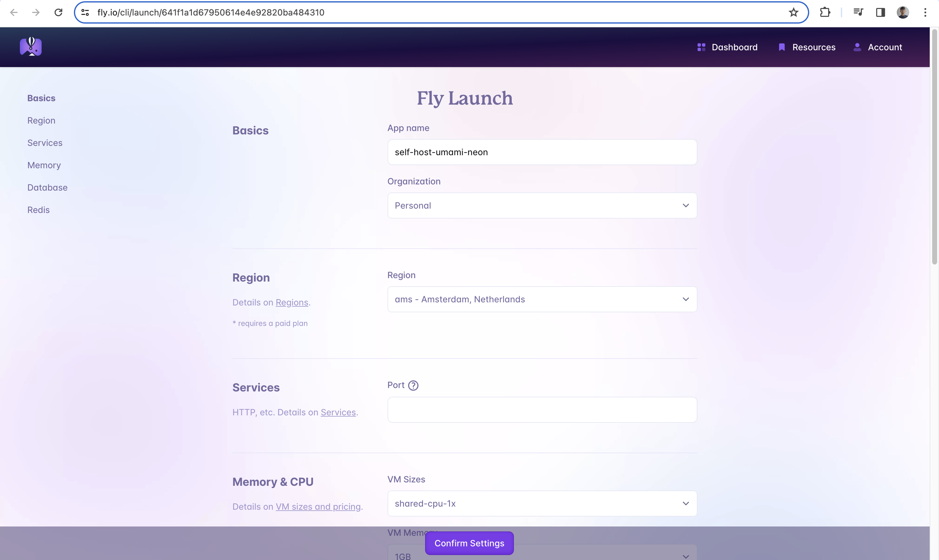Select Database in the sidebar navigation
This screenshot has width=939, height=560.
[47, 187]
